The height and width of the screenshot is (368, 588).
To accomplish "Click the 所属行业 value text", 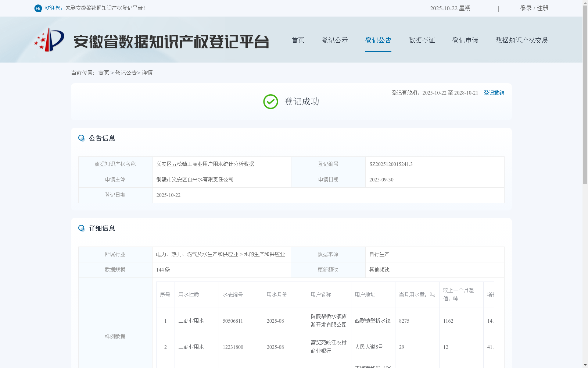I will (x=220, y=254).
